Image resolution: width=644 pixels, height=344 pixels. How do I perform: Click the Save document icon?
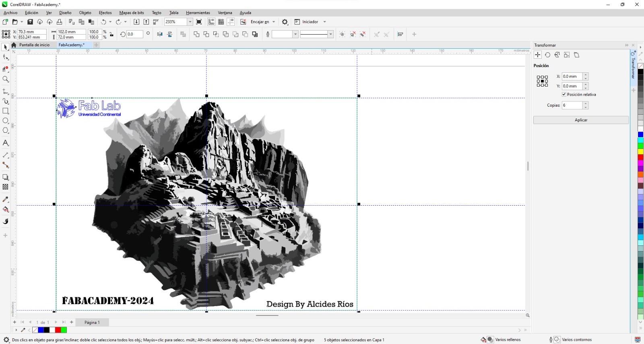point(30,22)
